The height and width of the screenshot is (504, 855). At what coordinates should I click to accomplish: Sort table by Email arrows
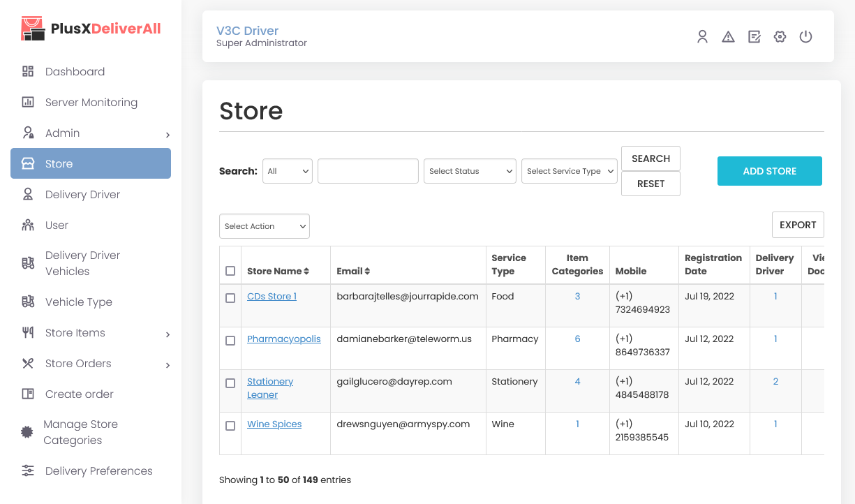point(368,272)
